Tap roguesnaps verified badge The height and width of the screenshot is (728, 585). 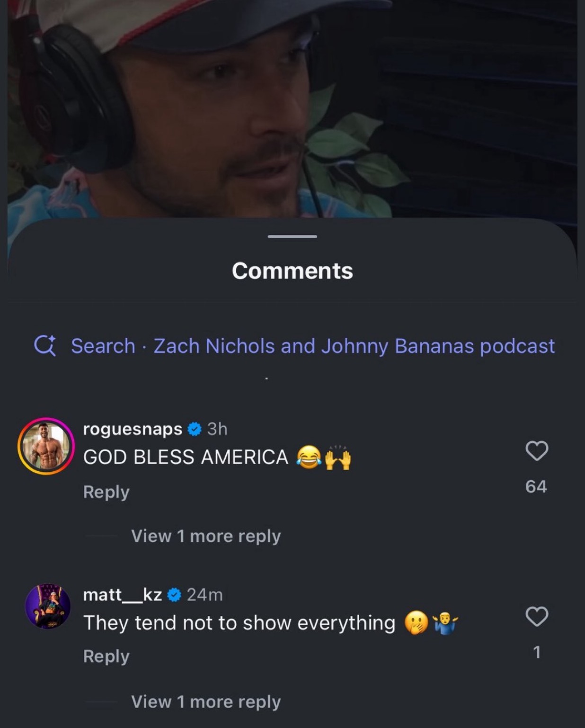click(195, 429)
